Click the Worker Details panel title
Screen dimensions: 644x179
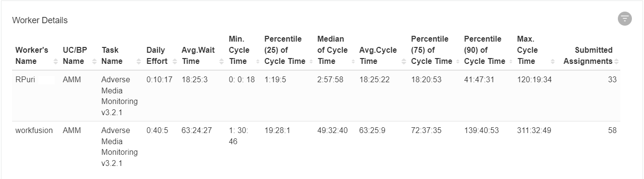pyautogui.click(x=40, y=20)
